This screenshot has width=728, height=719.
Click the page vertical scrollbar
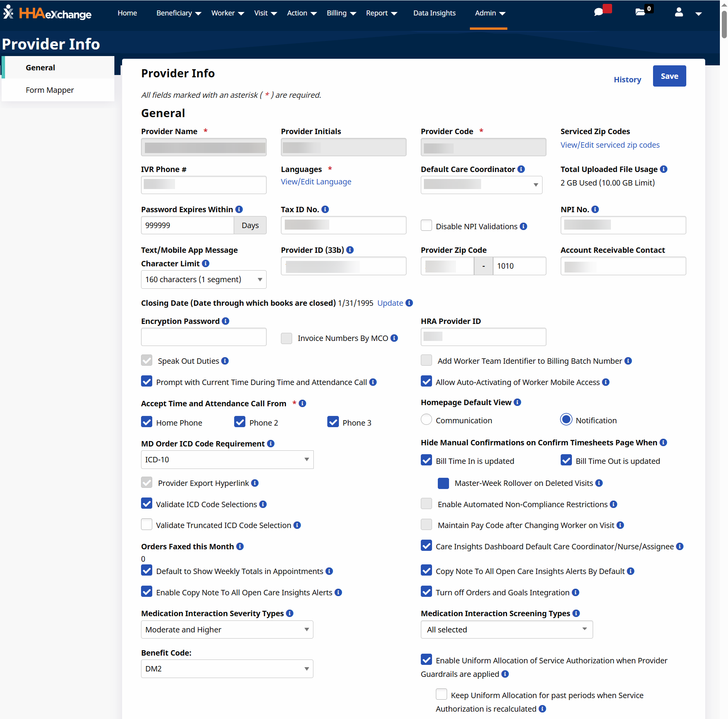click(724, 23)
